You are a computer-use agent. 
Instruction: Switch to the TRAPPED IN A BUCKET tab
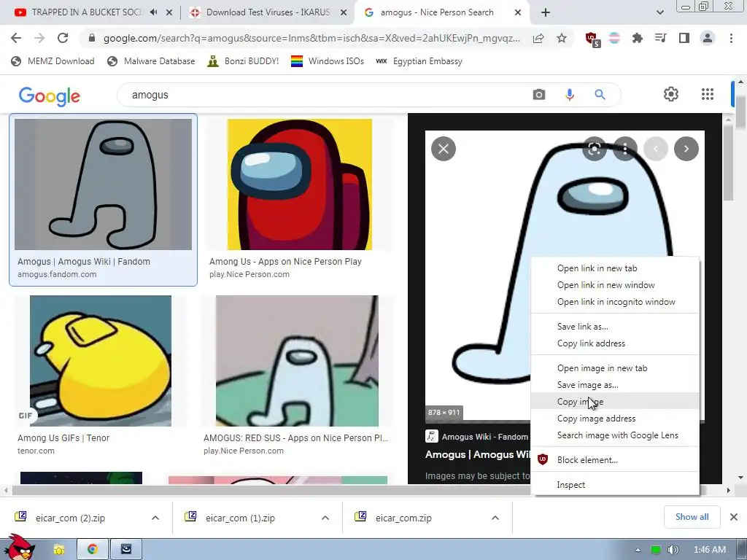(x=86, y=12)
